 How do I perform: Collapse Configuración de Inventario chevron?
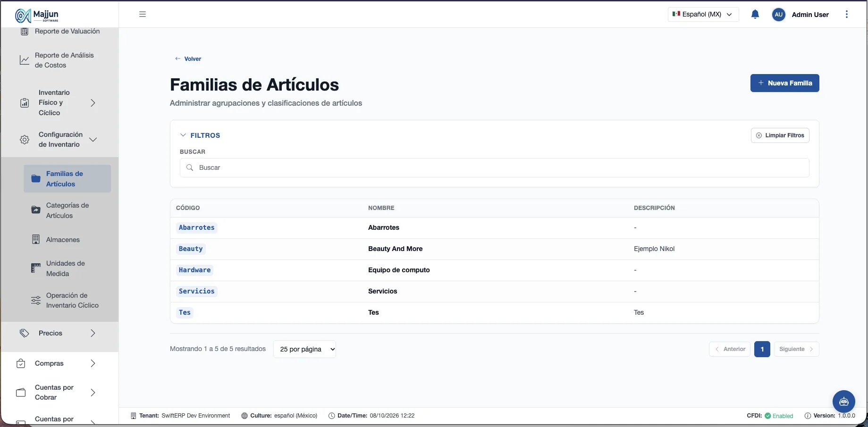tap(93, 140)
